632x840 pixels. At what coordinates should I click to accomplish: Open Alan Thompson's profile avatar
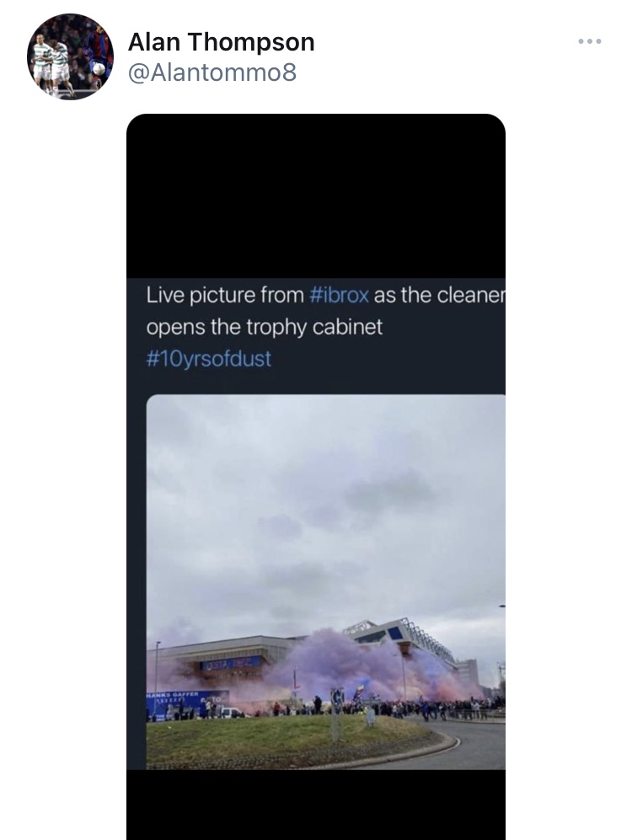pyautogui.click(x=70, y=56)
